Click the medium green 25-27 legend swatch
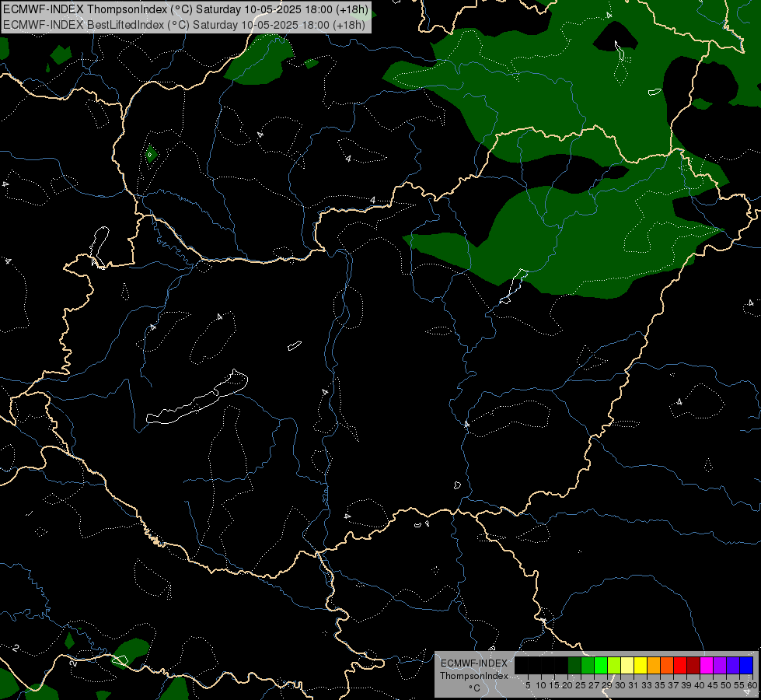Viewport: 761px width, 700px height. pos(588,665)
